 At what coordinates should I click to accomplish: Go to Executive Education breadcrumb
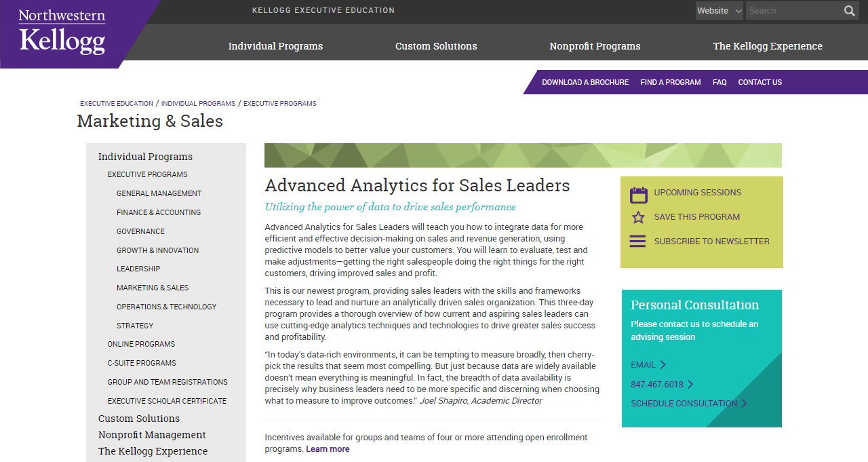(117, 104)
